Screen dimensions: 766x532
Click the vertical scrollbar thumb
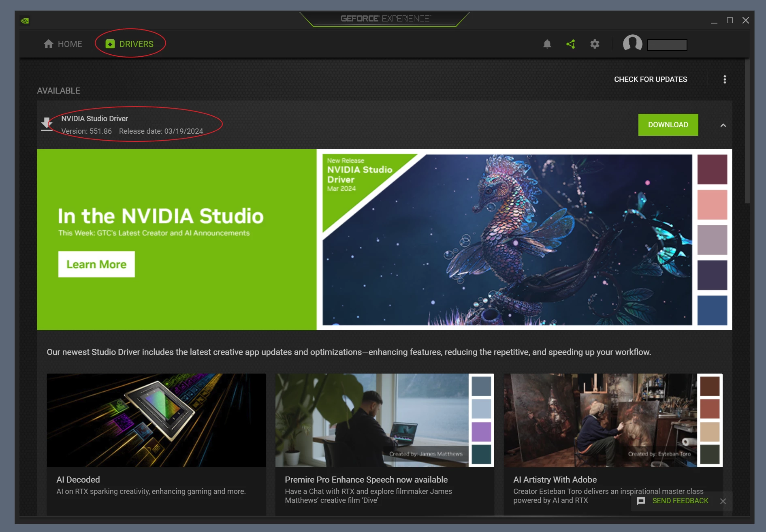point(747,132)
